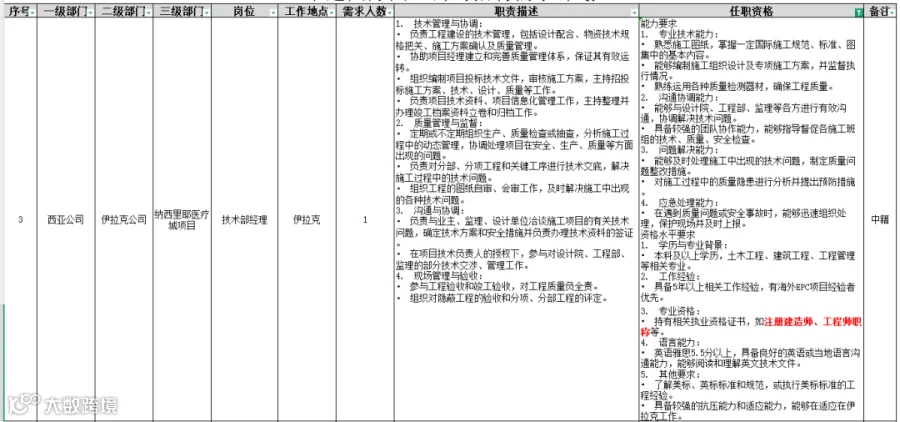Open the 序号 column filter dropdown
900x422 pixels.
pos(33,13)
